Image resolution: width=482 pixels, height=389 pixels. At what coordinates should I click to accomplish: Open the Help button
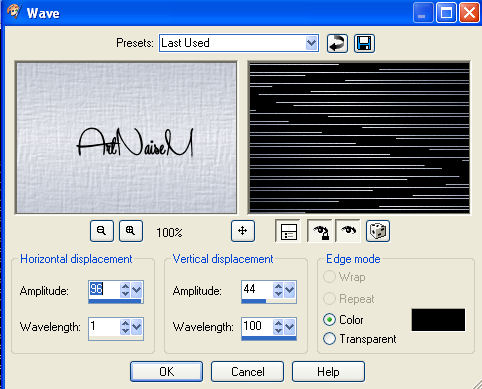coord(328,371)
